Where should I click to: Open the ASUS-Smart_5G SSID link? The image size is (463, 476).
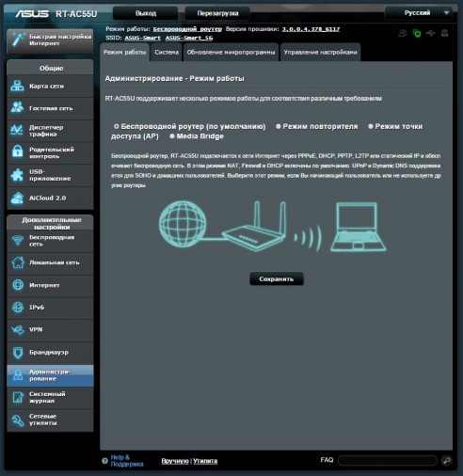pos(189,38)
